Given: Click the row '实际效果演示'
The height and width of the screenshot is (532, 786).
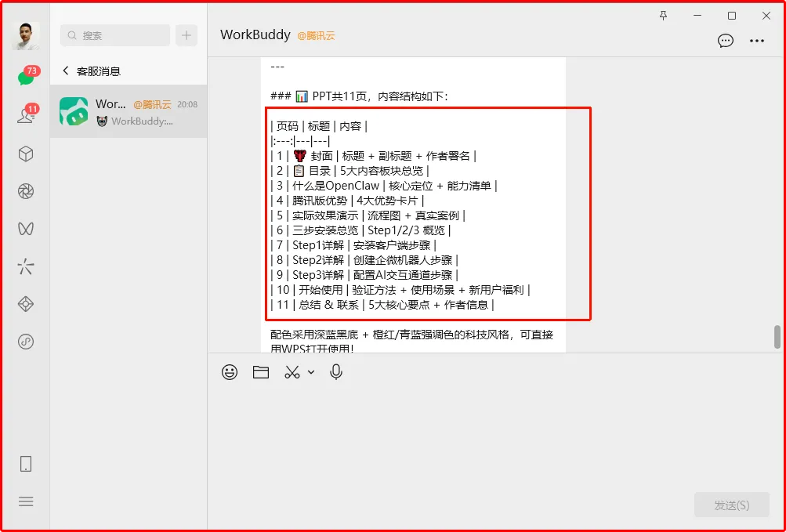Looking at the screenshot, I should click(x=368, y=215).
